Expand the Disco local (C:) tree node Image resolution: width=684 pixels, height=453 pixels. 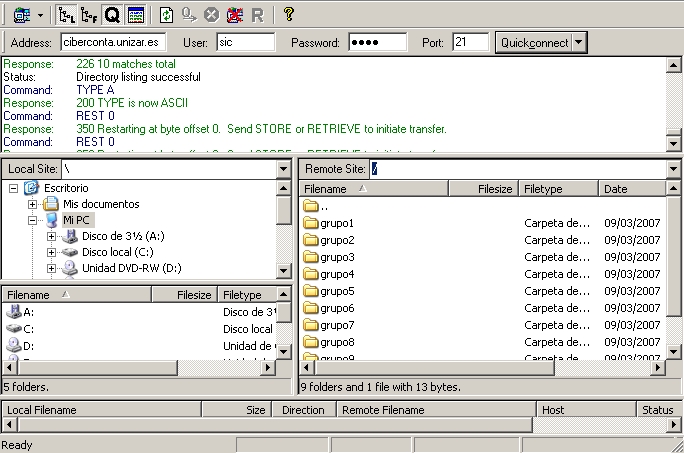(x=52, y=253)
